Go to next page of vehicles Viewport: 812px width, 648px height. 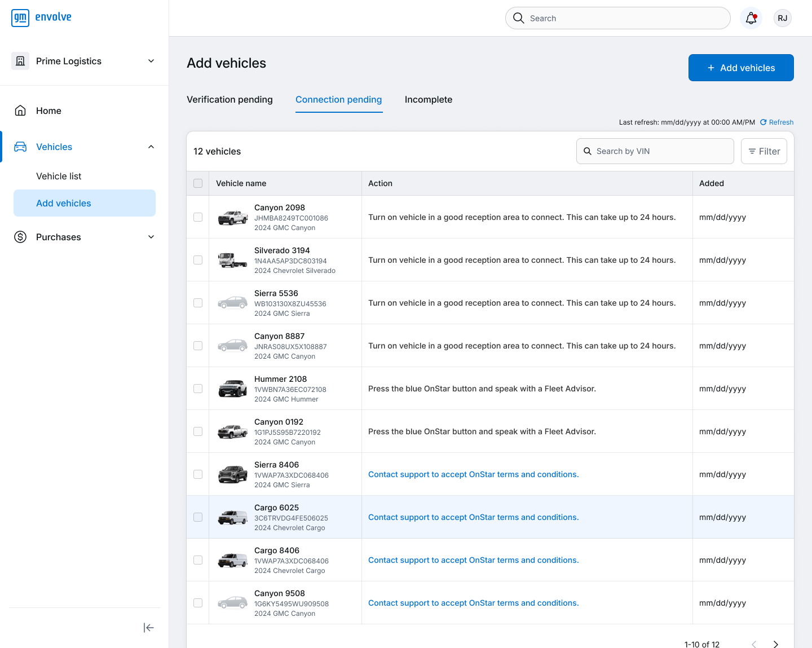pyautogui.click(x=776, y=644)
